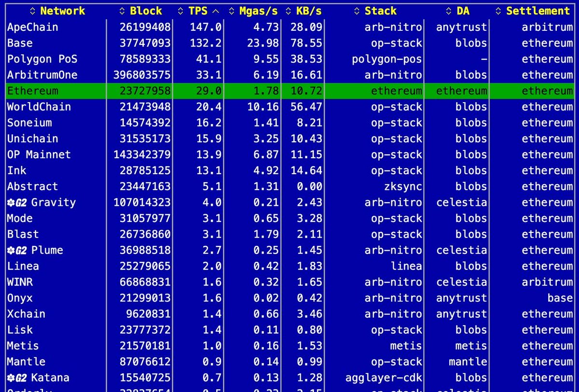579x392 pixels.
Task: Click the zksync stack cell
Action: click(403, 187)
